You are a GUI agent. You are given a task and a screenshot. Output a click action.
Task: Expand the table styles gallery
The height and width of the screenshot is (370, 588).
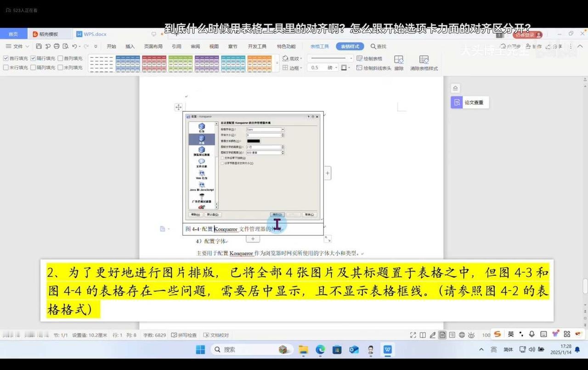point(277,63)
